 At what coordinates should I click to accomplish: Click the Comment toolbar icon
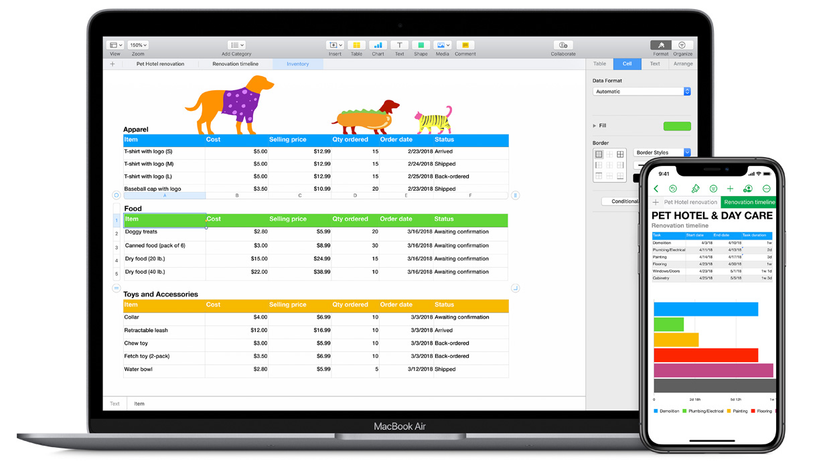[x=465, y=45]
